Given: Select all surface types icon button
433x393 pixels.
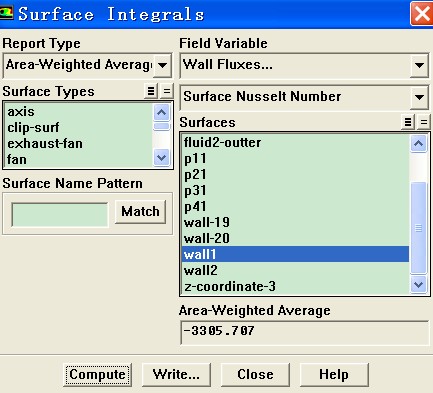Looking at the screenshot, I should (x=151, y=91).
